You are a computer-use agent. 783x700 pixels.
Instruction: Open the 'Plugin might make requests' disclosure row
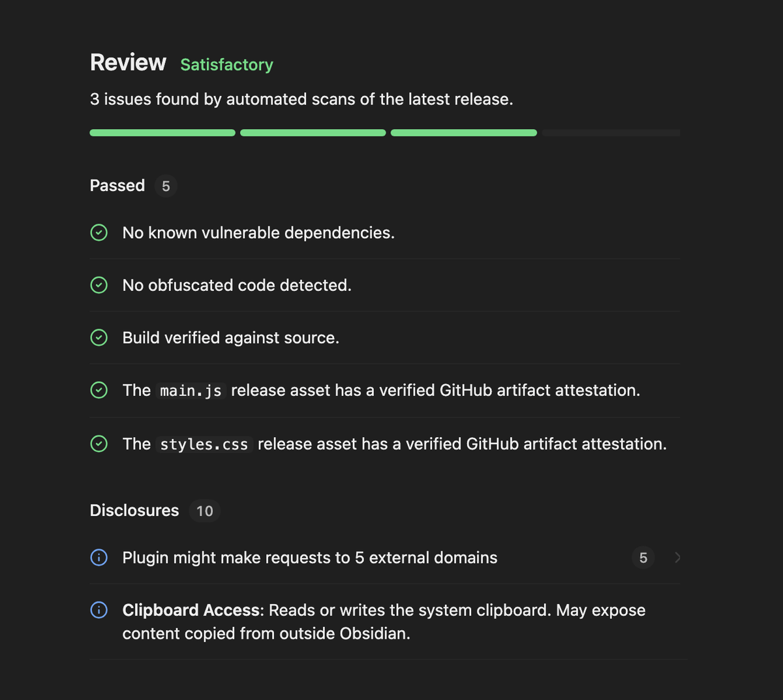click(385, 557)
